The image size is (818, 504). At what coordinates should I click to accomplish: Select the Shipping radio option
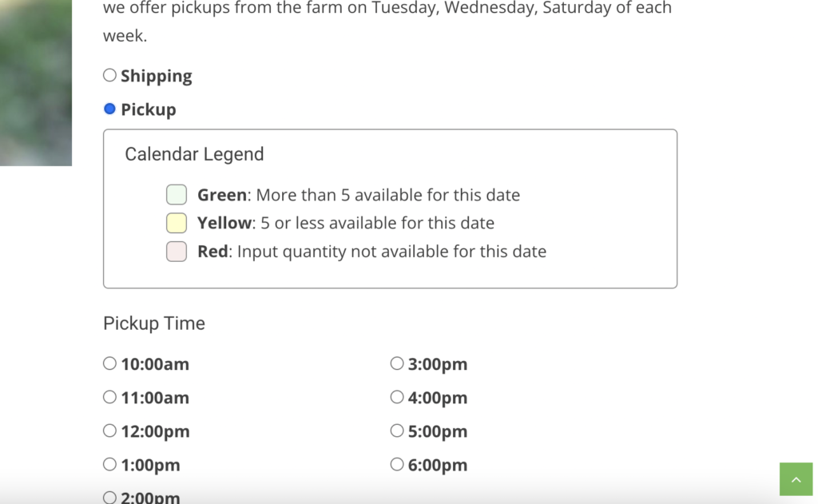(x=110, y=76)
